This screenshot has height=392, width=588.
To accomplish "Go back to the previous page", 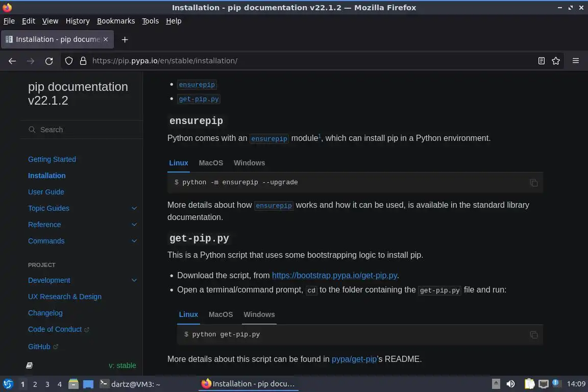I will (12, 61).
